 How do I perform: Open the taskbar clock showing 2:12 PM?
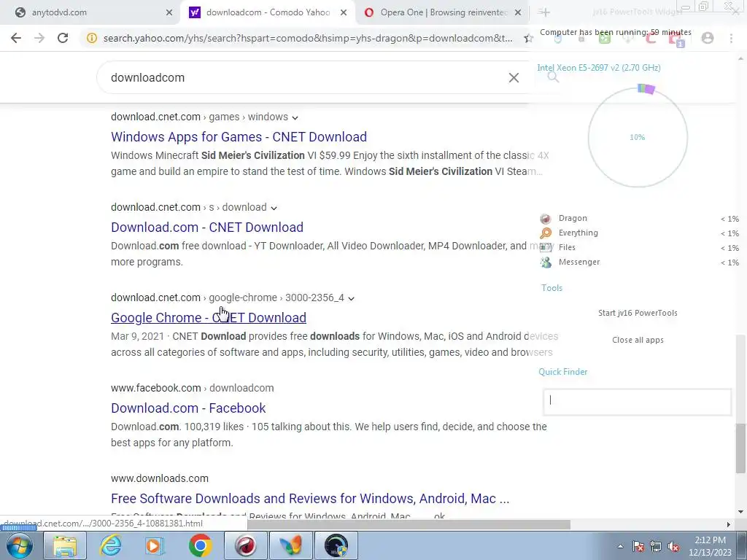pos(710,546)
